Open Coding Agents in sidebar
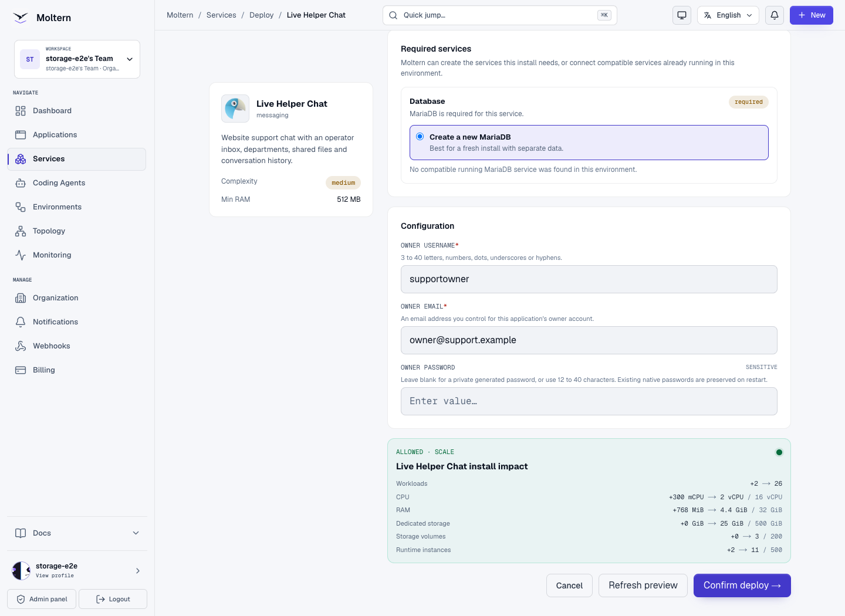 point(77,183)
